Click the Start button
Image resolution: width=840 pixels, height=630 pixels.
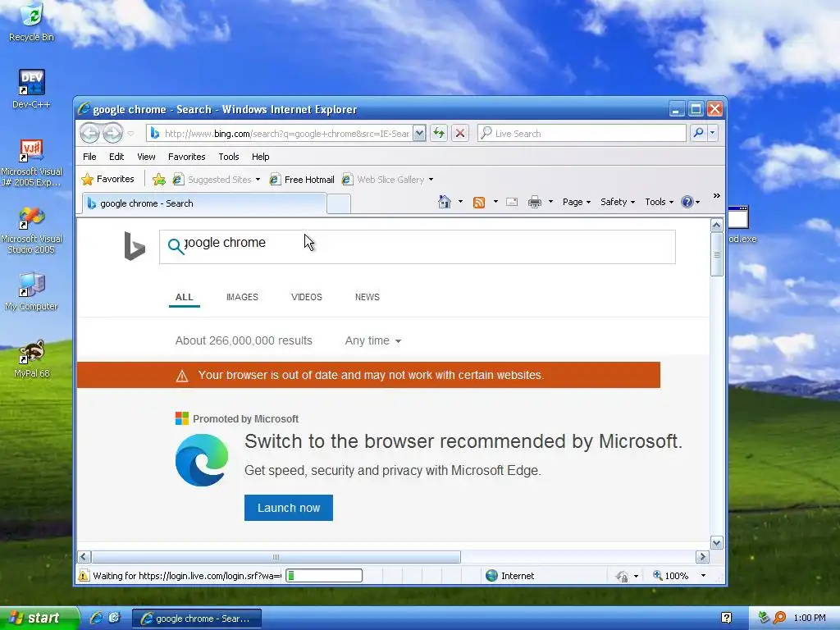(x=39, y=618)
